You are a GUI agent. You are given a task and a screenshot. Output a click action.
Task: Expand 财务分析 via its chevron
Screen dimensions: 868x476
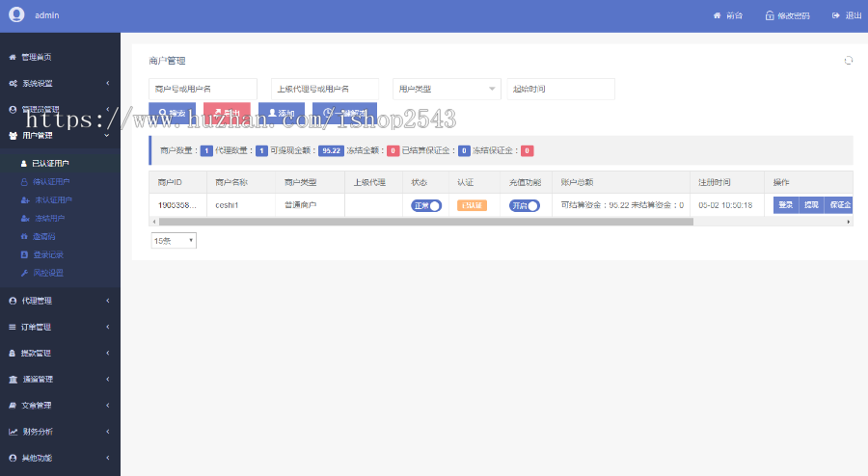108,432
